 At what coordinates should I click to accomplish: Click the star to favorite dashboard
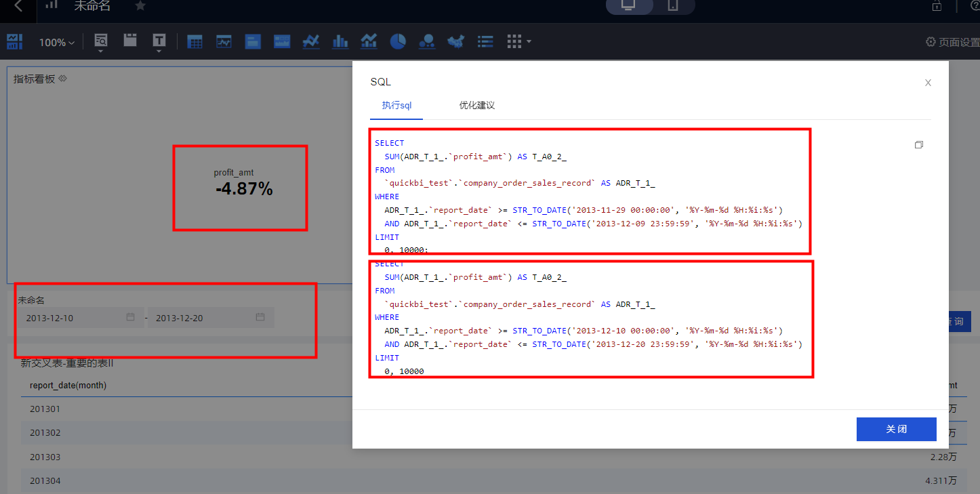[140, 6]
